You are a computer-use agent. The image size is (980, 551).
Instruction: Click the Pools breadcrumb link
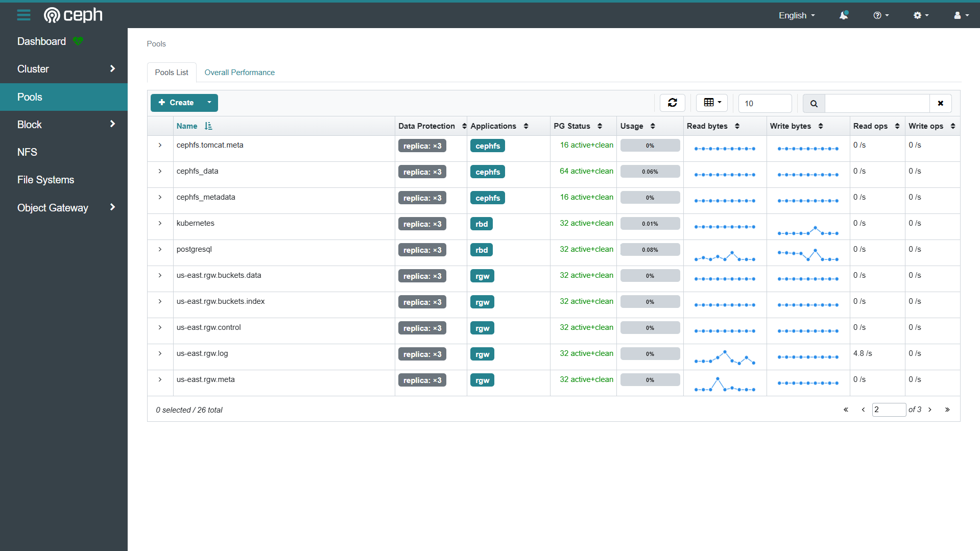point(156,44)
